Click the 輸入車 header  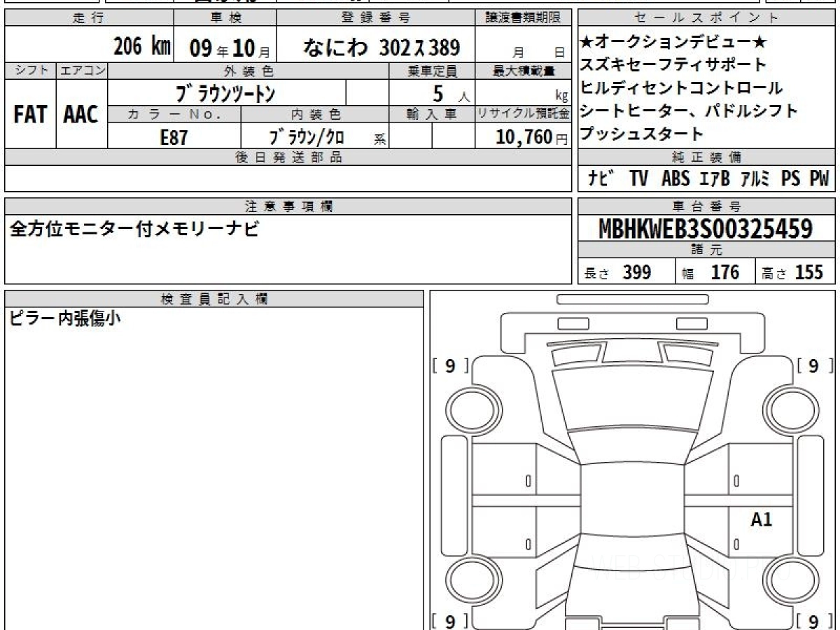tap(432, 115)
